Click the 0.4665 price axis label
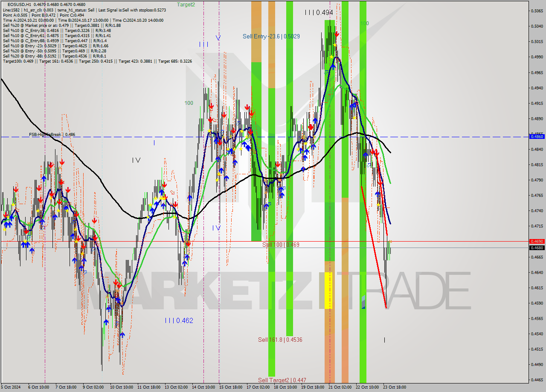This screenshot has width=546, height=392. point(536,257)
